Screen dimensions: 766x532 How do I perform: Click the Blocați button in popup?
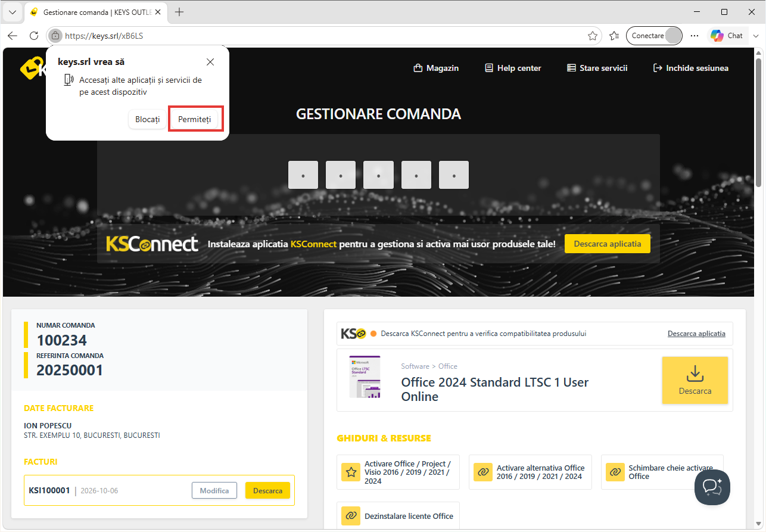pos(147,119)
